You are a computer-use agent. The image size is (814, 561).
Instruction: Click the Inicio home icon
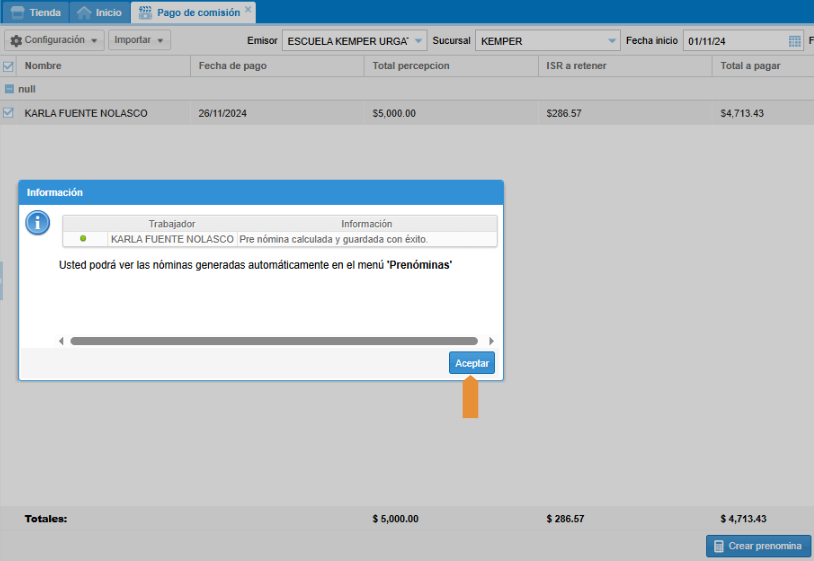[84, 13]
